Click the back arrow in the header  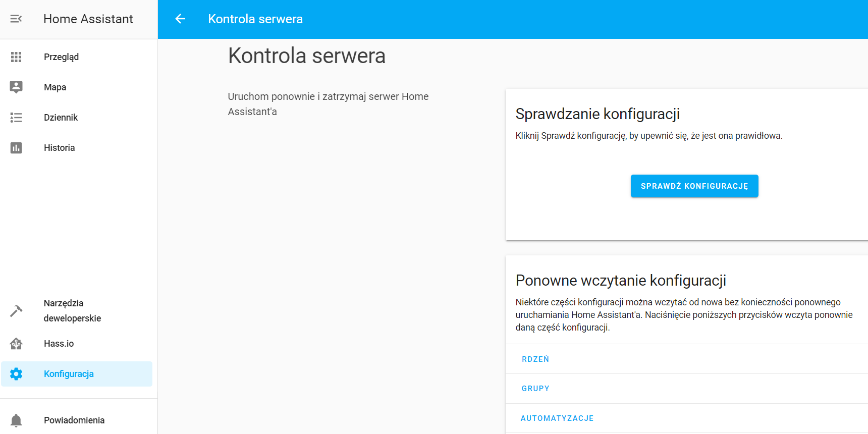click(x=180, y=19)
